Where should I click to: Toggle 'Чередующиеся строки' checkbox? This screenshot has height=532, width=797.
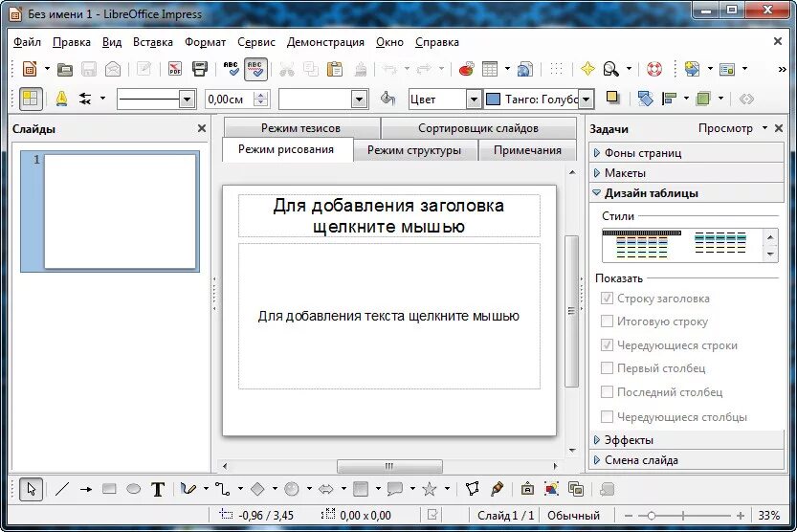[607, 345]
